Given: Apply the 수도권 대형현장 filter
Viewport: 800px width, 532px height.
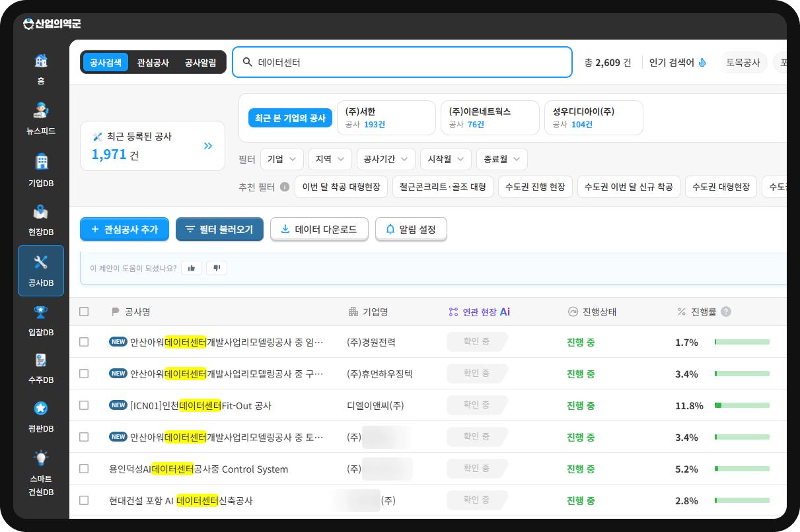Looking at the screenshot, I should pyautogui.click(x=721, y=187).
